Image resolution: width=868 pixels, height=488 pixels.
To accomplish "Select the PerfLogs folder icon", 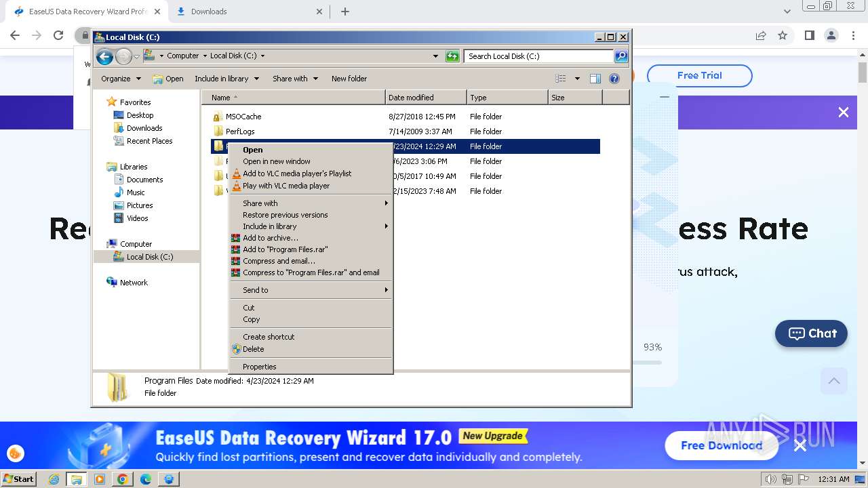I will pos(217,131).
